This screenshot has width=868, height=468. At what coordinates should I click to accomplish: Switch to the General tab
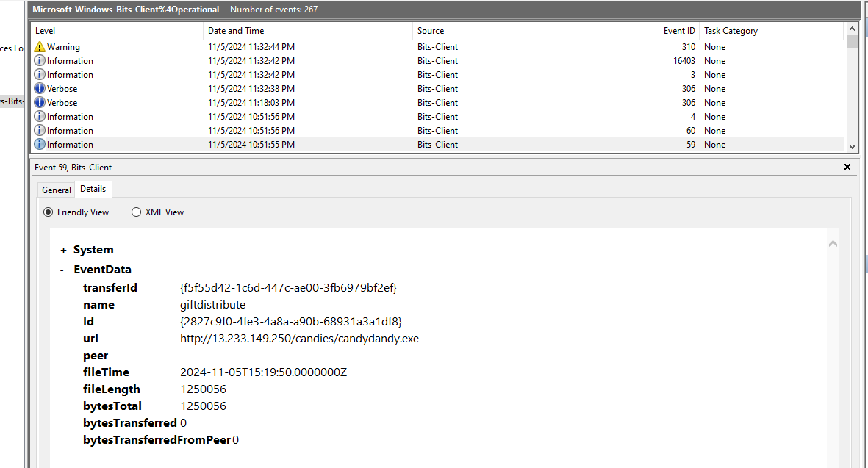pos(57,190)
